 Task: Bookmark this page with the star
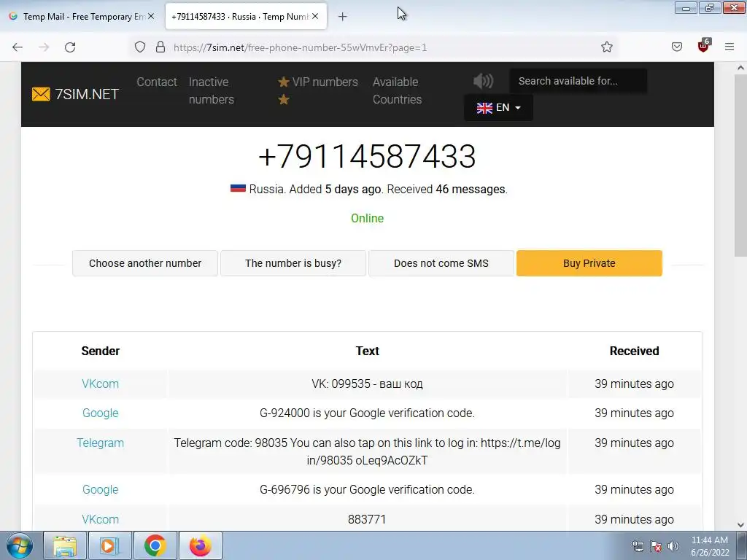point(606,47)
